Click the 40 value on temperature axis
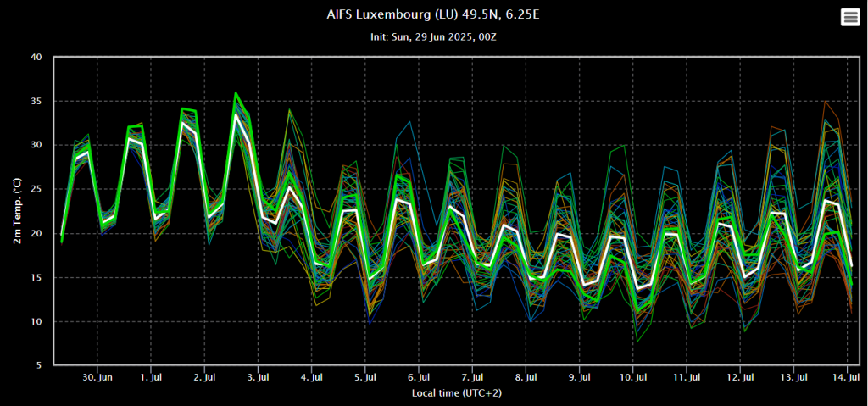Screen dimensions: 868x406 36,58
